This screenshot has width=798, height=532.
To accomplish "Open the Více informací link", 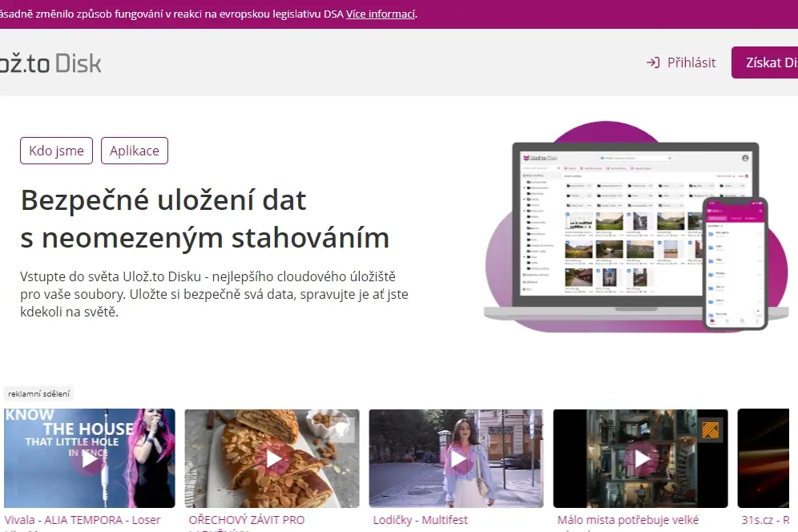I will coord(381,14).
